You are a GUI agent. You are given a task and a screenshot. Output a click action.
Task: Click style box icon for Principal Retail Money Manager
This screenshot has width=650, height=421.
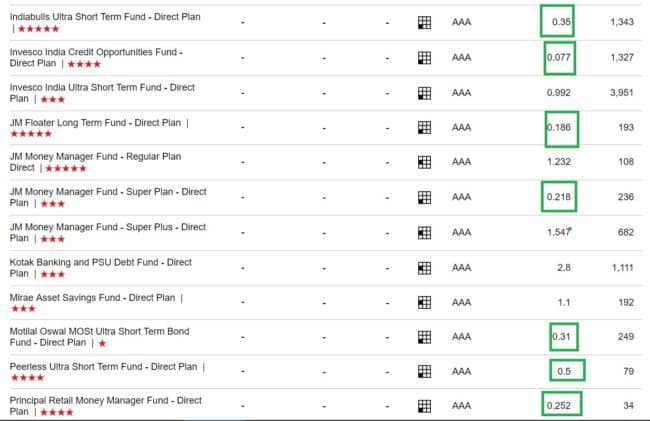coord(424,406)
